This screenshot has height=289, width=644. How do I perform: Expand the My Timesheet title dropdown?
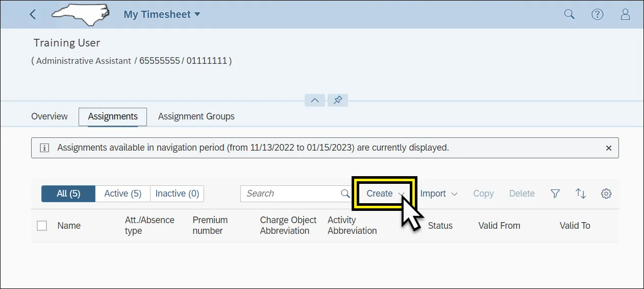162,14
